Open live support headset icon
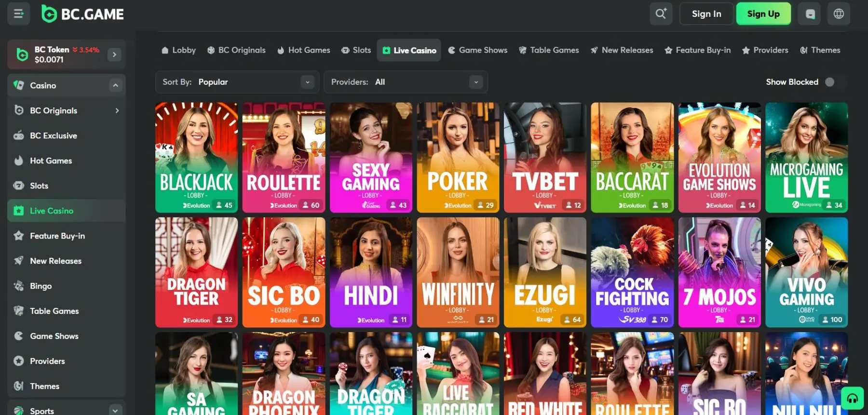The image size is (868, 415). 852,398
